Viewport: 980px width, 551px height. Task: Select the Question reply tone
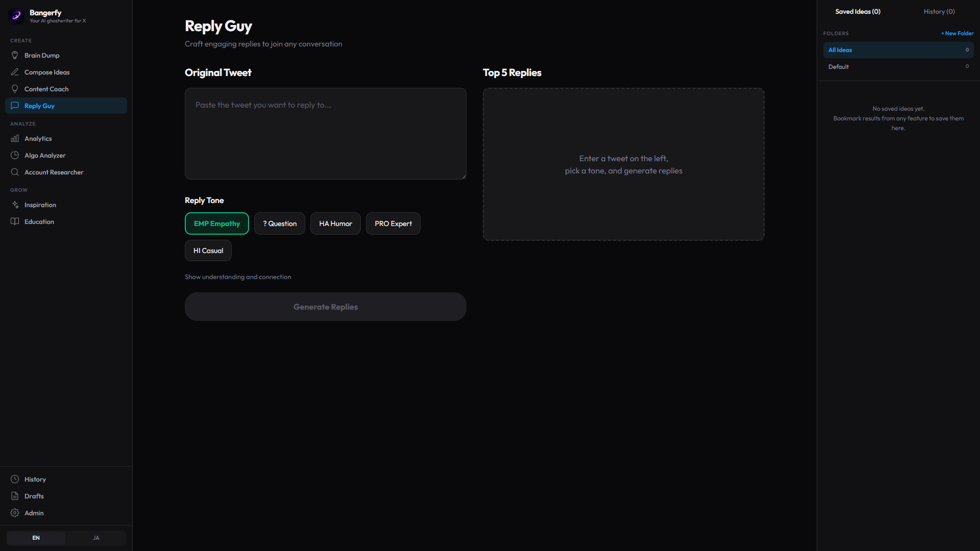[279, 223]
